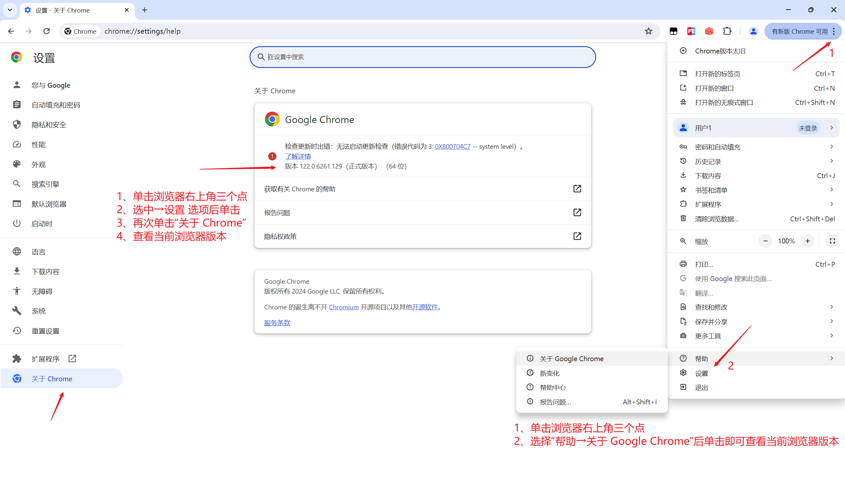The image size is (845, 504).
Task: Select New Incognito window menu item
Action: (x=756, y=102)
